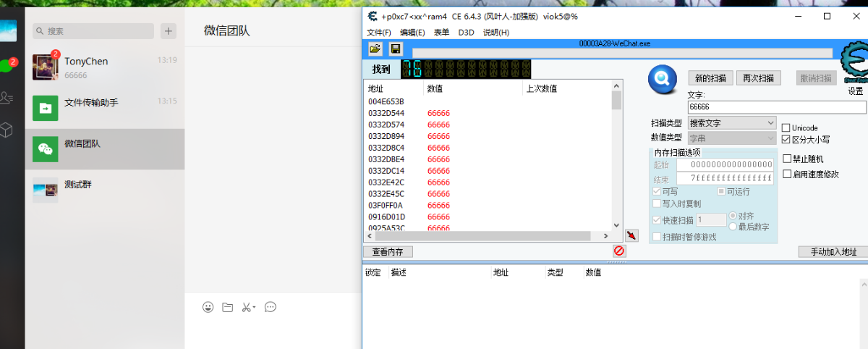Screen dimensions: 868x349
Task: Expand the screenshot options arrow beside scissors
Action: [255, 308]
